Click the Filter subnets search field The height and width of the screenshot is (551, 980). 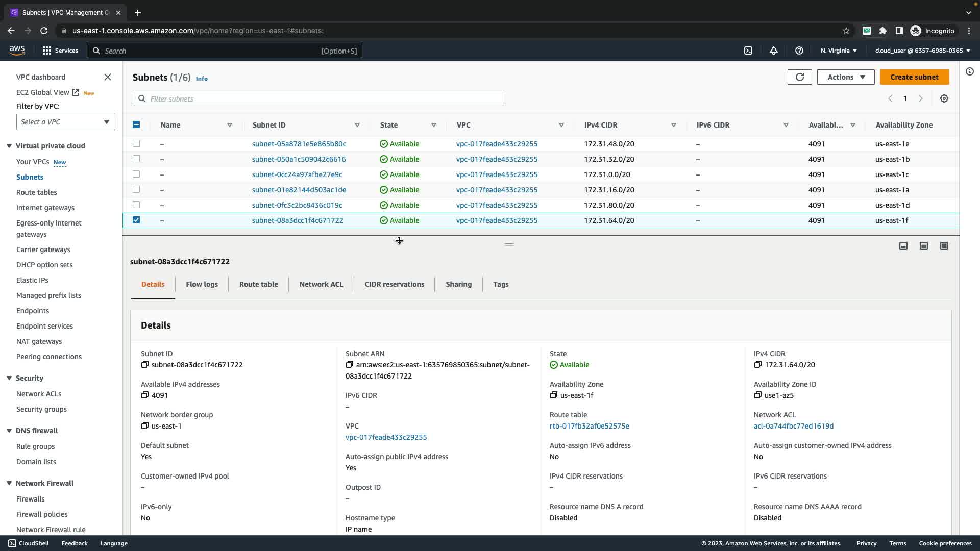[318, 98]
